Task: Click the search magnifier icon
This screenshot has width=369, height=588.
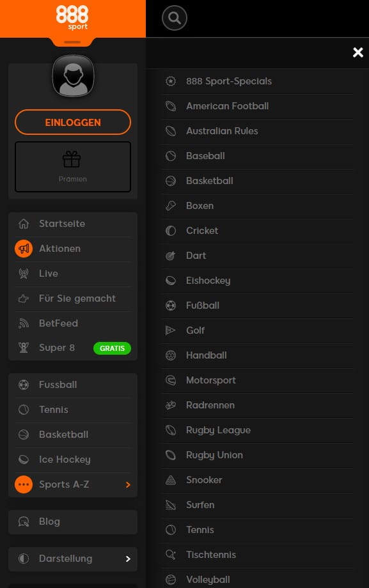Action: (174, 18)
